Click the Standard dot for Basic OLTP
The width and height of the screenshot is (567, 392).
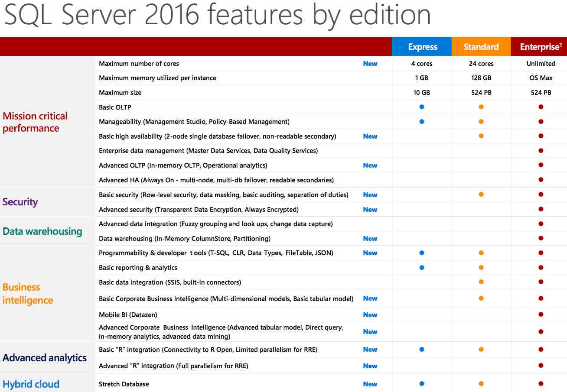[x=481, y=107]
